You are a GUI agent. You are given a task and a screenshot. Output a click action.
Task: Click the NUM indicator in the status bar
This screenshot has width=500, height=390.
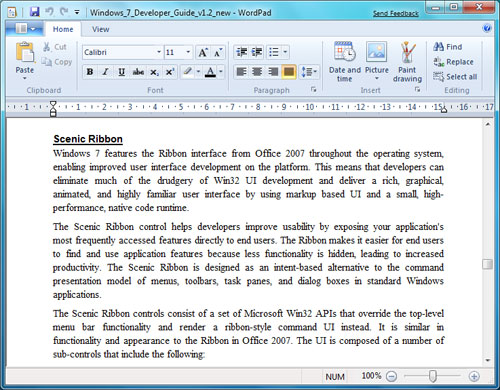pyautogui.click(x=335, y=377)
